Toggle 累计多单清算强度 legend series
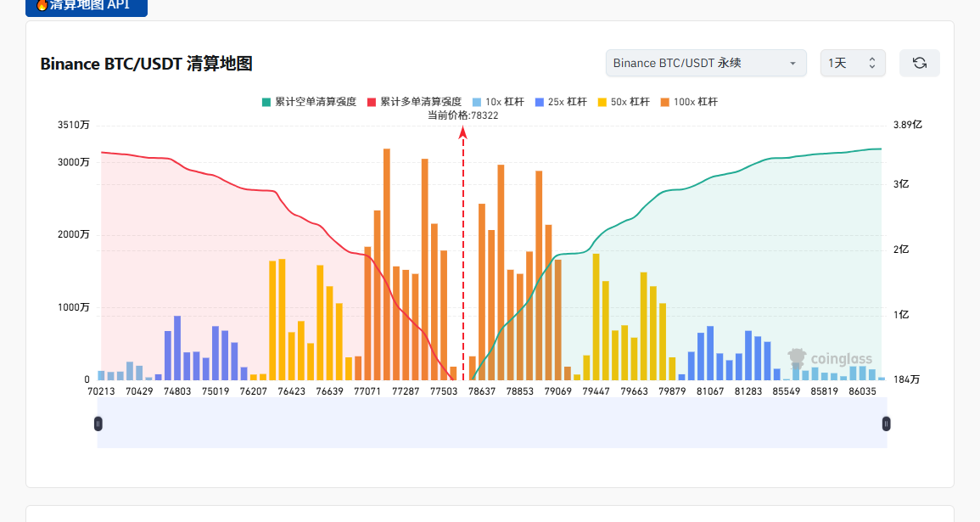Viewport: 980px width, 522px height. 414,102
